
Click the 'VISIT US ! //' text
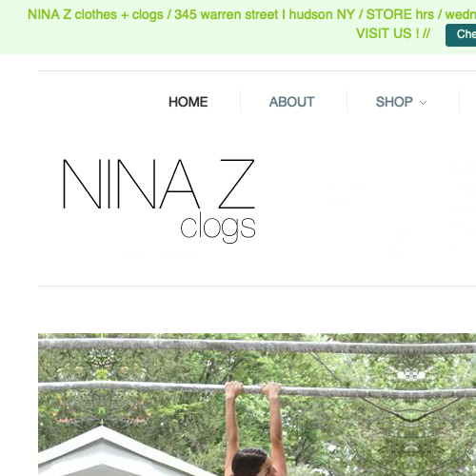click(x=393, y=33)
